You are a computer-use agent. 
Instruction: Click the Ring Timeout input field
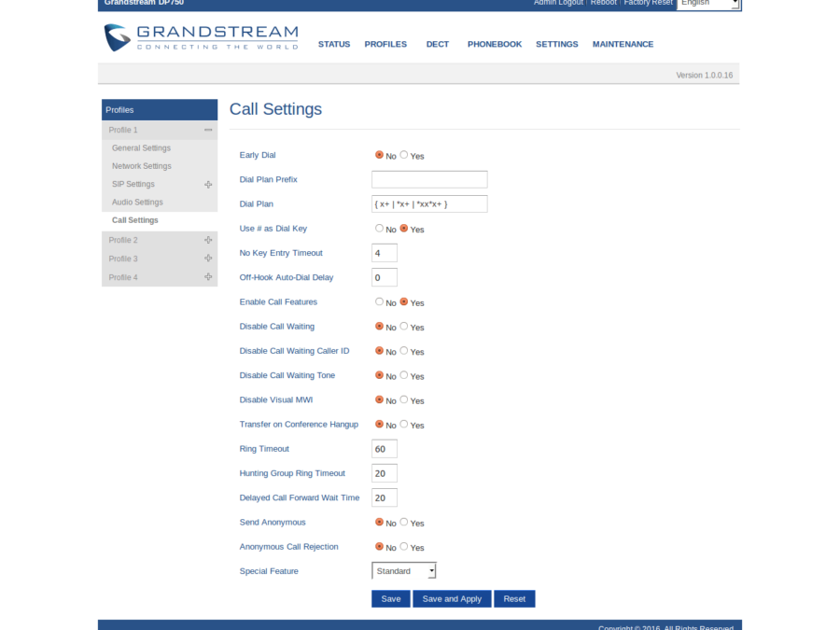click(x=385, y=449)
